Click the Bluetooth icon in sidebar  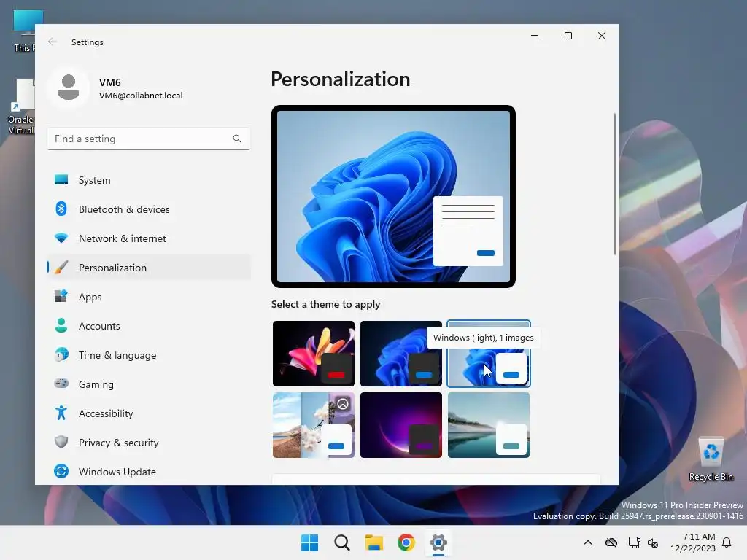click(61, 209)
